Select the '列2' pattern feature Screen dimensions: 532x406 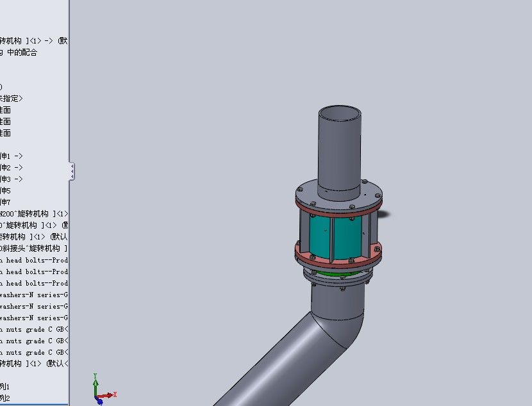coord(4,398)
